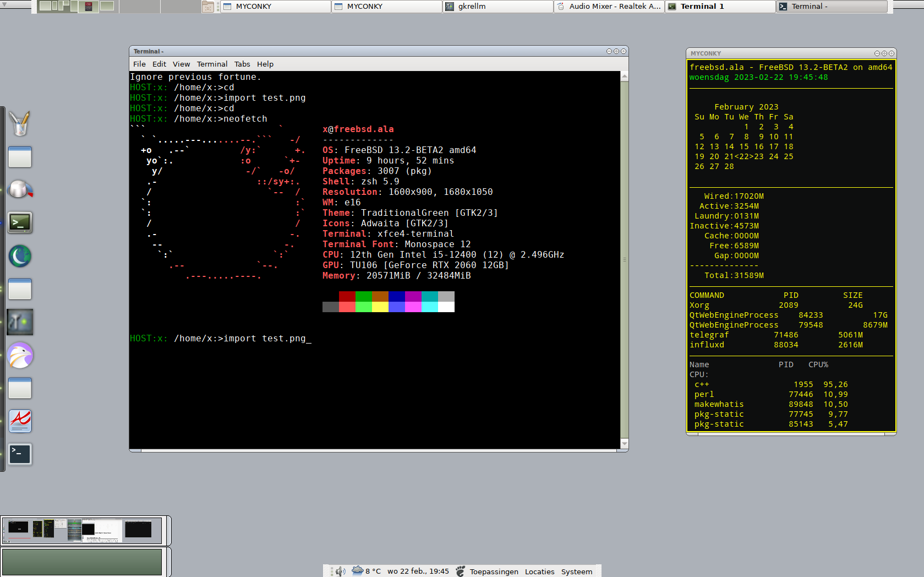Open the Tabs menu in Terminal

click(242, 64)
